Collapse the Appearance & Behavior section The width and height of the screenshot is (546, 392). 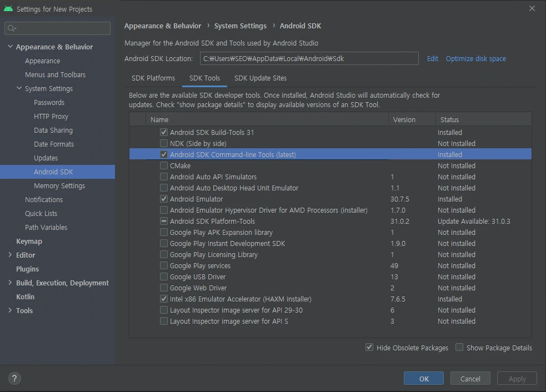(x=10, y=47)
